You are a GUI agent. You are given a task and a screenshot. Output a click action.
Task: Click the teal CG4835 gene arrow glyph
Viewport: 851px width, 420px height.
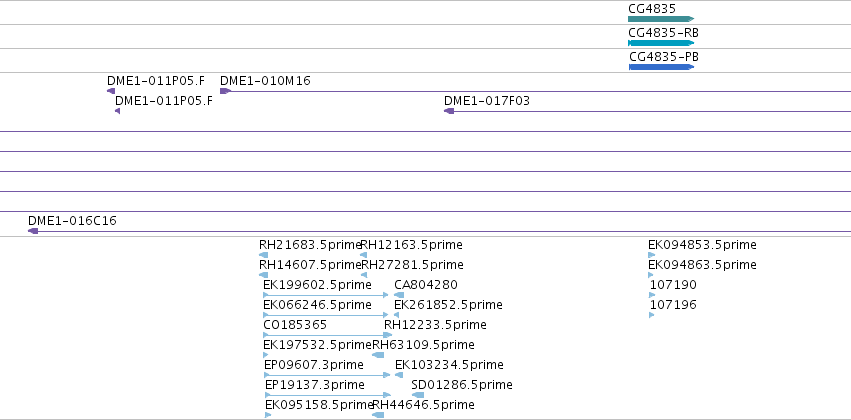tap(661, 19)
